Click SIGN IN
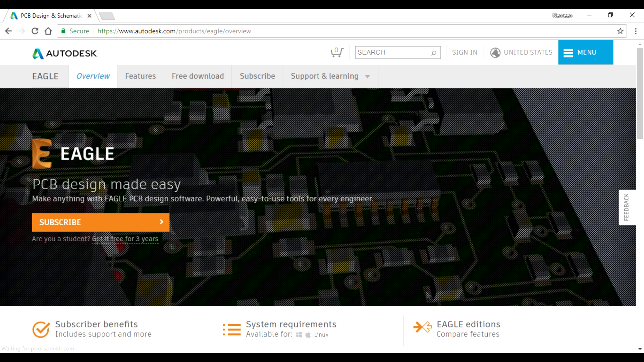 click(x=465, y=52)
